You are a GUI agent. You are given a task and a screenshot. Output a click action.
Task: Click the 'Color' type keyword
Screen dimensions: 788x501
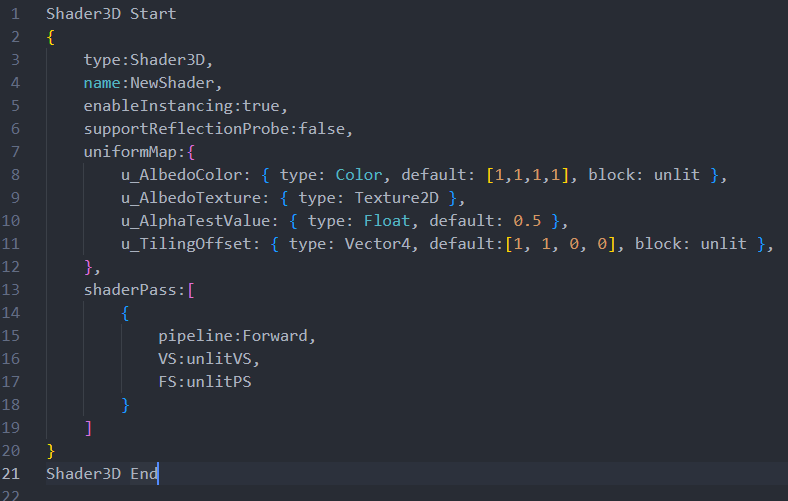click(x=358, y=175)
